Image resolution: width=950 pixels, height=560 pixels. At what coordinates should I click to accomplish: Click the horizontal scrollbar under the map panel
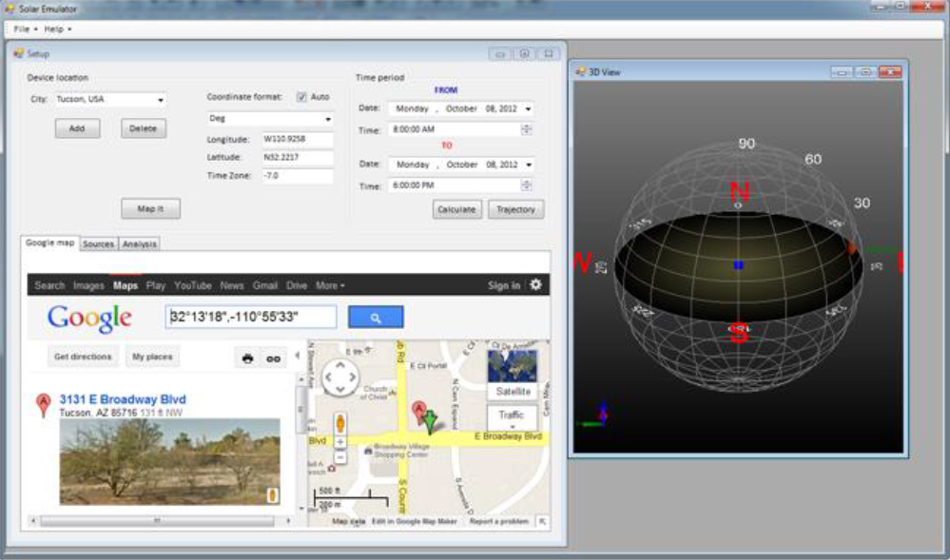click(161, 521)
